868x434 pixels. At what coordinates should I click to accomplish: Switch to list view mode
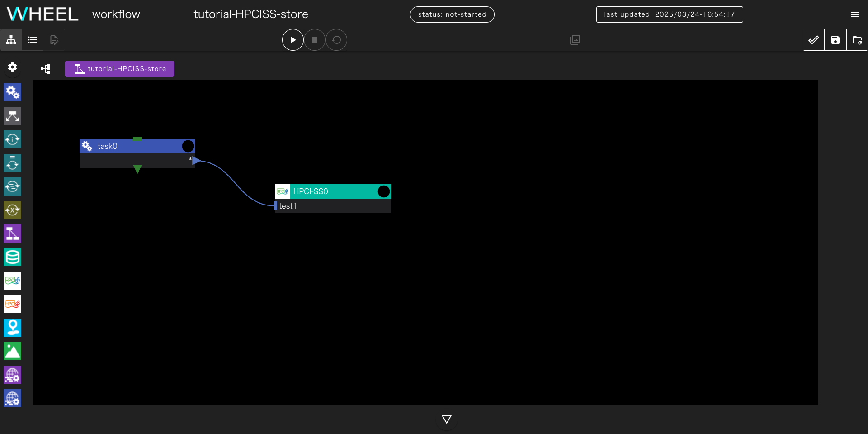[33, 40]
